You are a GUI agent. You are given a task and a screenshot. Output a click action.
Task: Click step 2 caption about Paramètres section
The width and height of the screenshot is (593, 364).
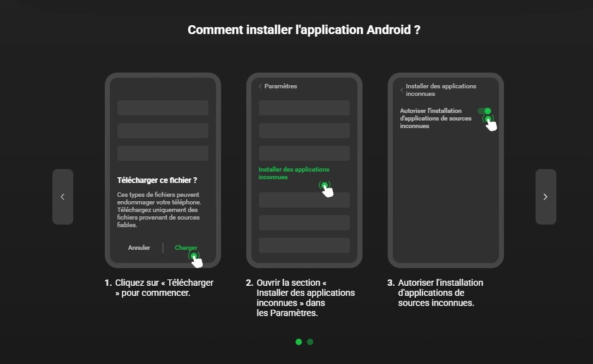(x=306, y=298)
